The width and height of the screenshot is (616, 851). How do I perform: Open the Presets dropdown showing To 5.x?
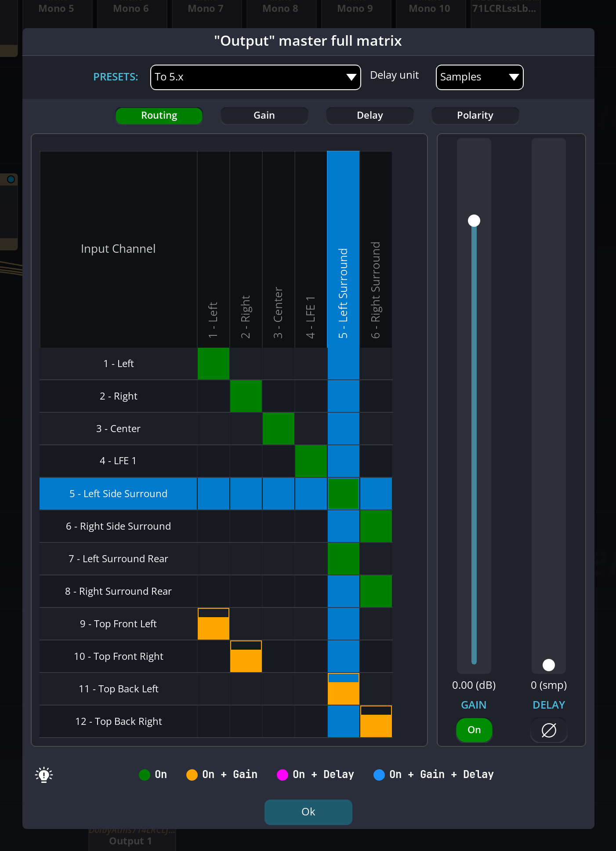click(255, 77)
